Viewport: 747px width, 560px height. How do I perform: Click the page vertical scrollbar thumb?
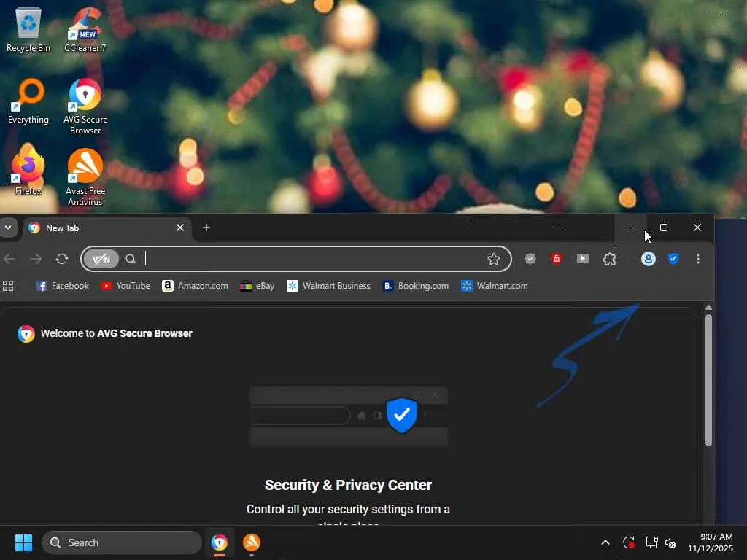[x=708, y=379]
